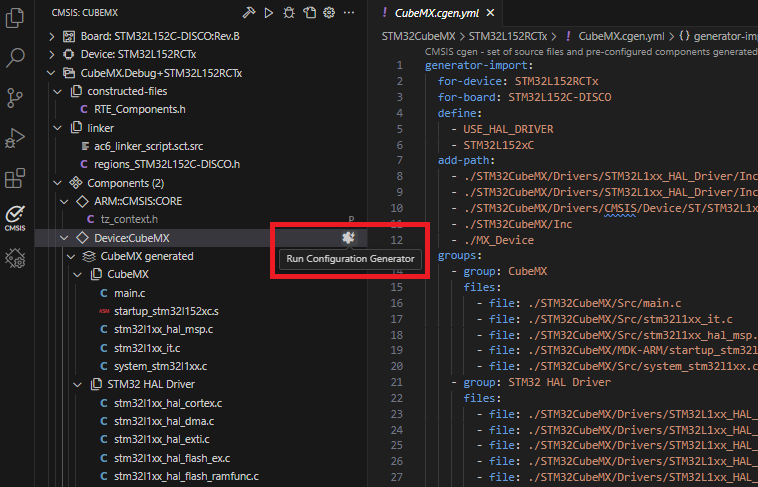Open stm32l1xx_it.c file
The image size is (758, 487).
(147, 348)
